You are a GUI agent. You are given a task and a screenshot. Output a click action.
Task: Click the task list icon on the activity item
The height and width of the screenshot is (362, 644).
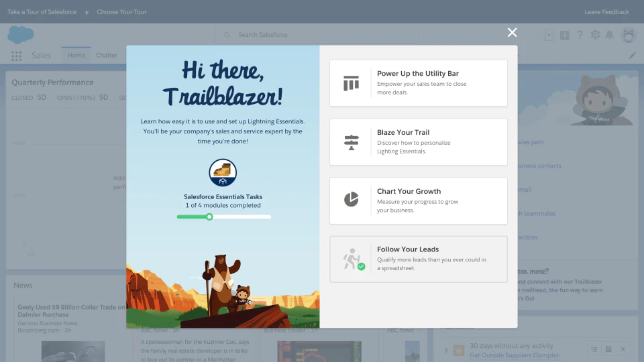click(594, 349)
